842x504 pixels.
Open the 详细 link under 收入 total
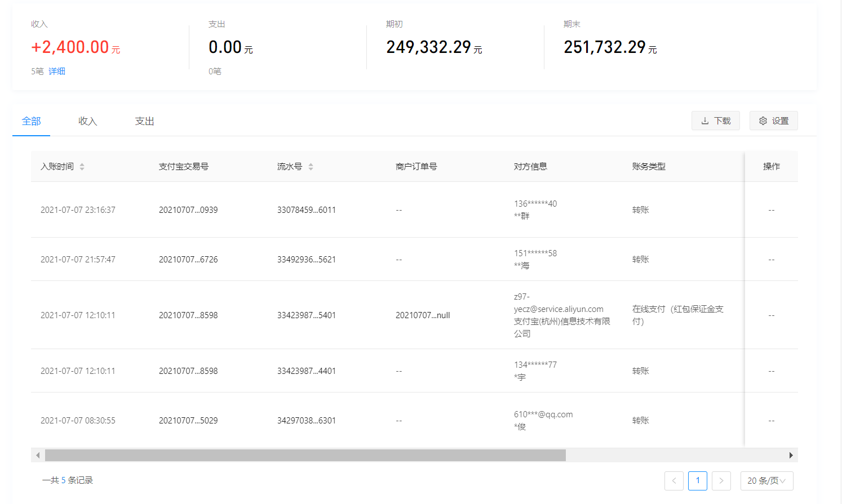click(x=57, y=71)
